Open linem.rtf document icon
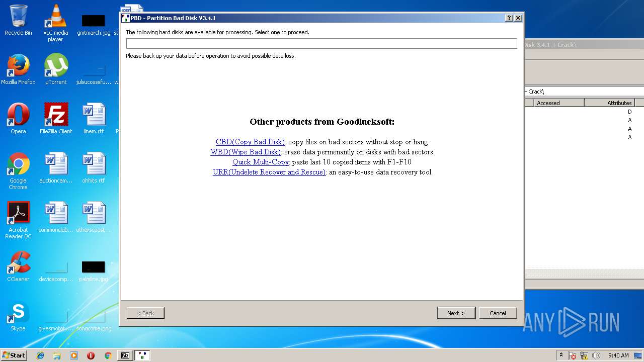Screen dimensions: 644x362 (x=94, y=119)
